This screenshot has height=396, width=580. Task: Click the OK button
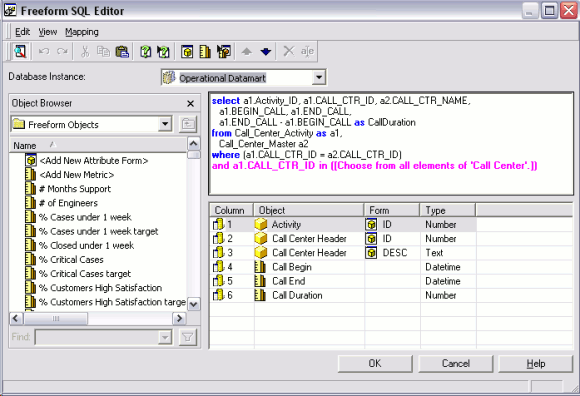pyautogui.click(x=375, y=363)
